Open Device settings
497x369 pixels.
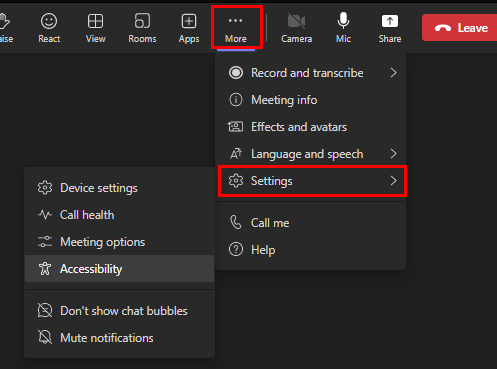119,188
